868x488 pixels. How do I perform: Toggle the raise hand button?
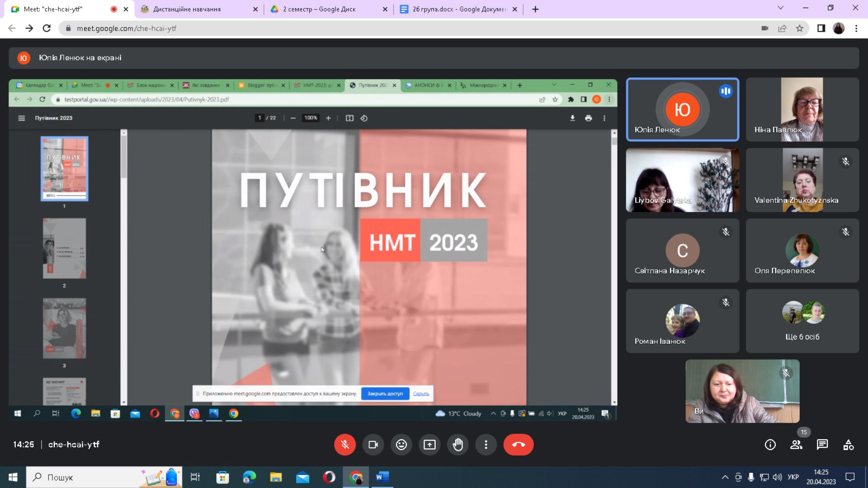pos(458,445)
